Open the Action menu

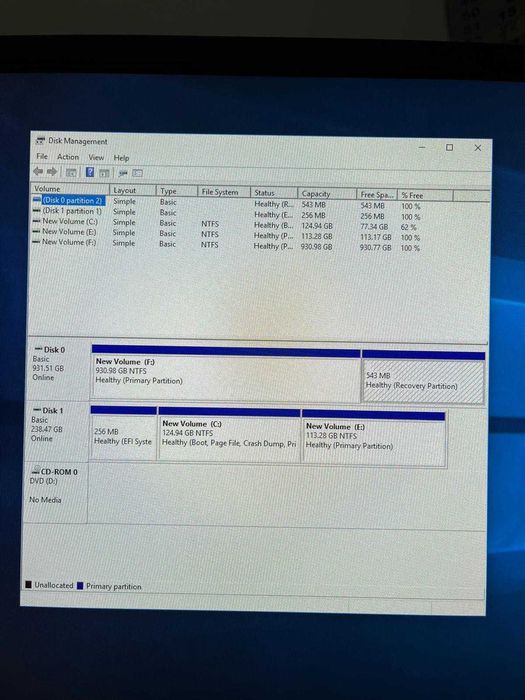coord(68,157)
